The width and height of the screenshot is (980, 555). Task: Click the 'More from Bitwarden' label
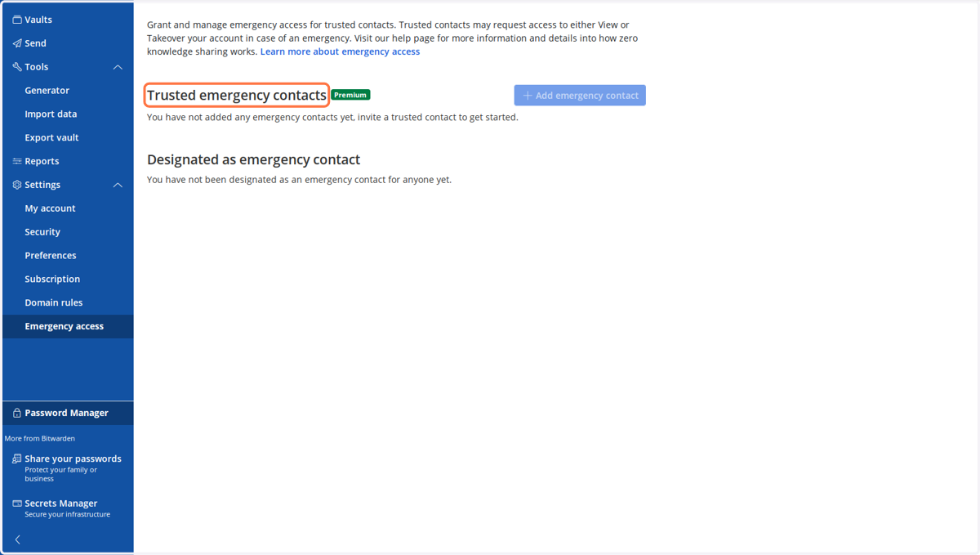40,439
